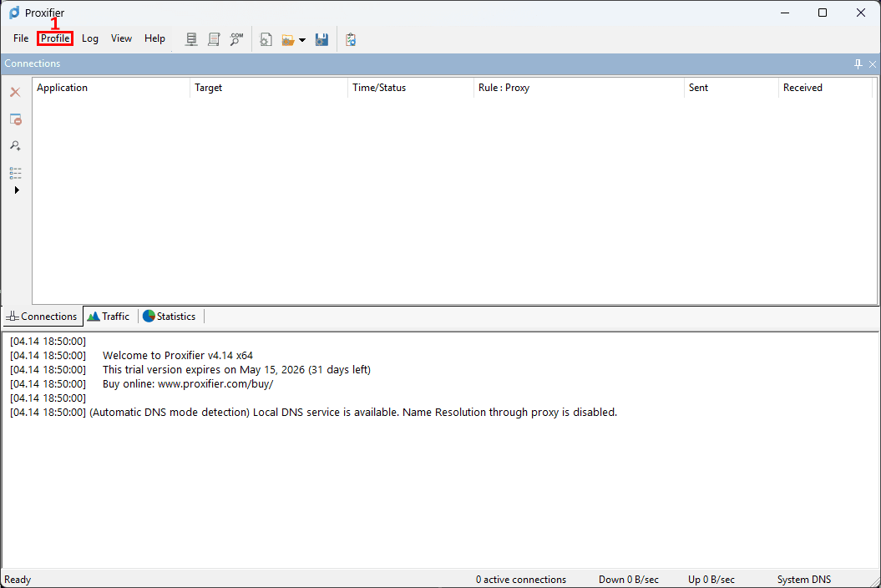Open the Help menu
Image resolution: width=881 pixels, height=588 pixels.
click(154, 38)
